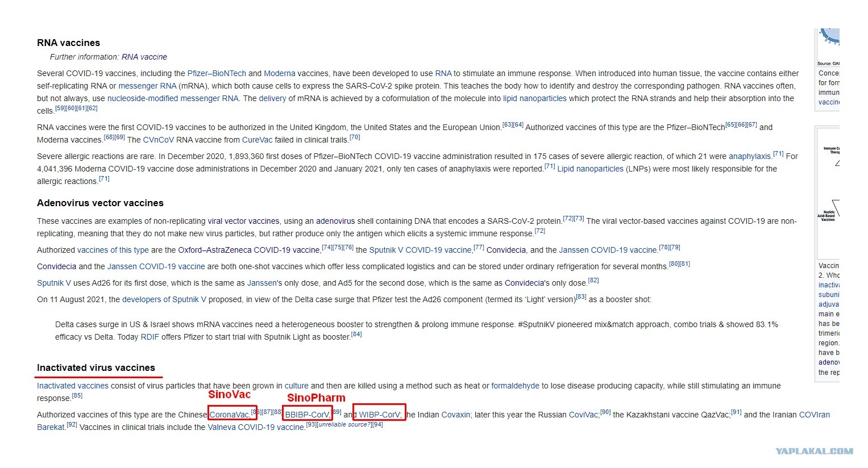Viewport: 868px width, 468px height.
Task: Click the 'vaccines of this type' link
Action: point(113,250)
